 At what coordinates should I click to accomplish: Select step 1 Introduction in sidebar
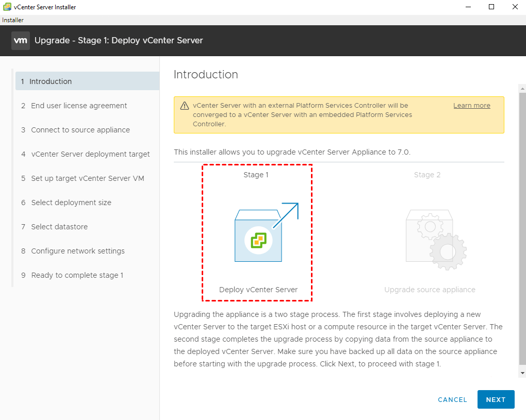87,81
